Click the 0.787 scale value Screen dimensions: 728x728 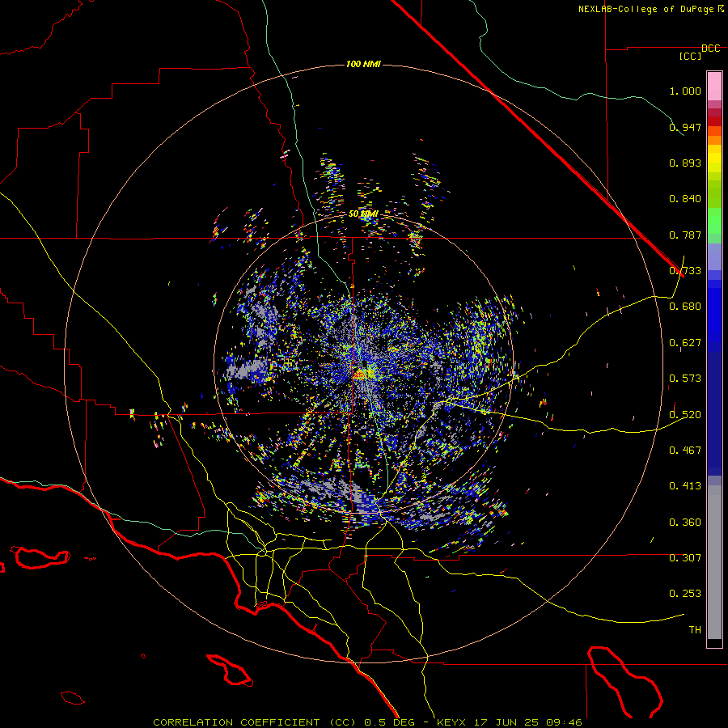685,235
